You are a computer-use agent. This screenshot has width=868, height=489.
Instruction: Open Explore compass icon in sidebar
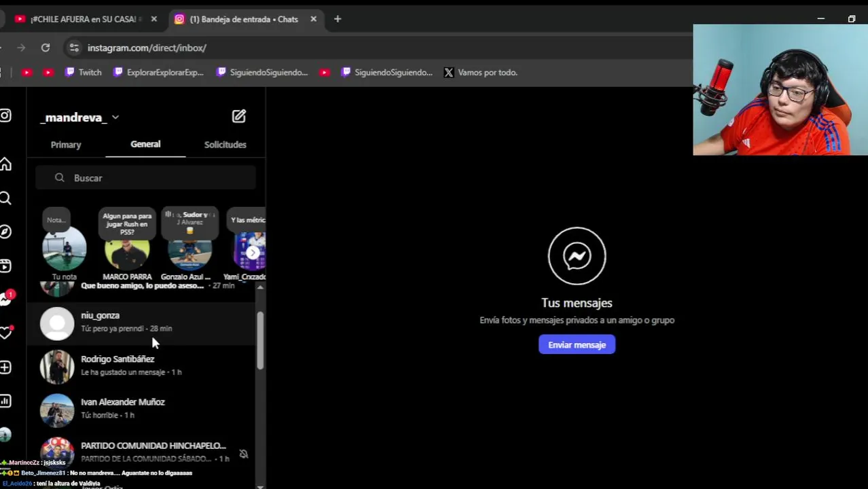pos(5,232)
